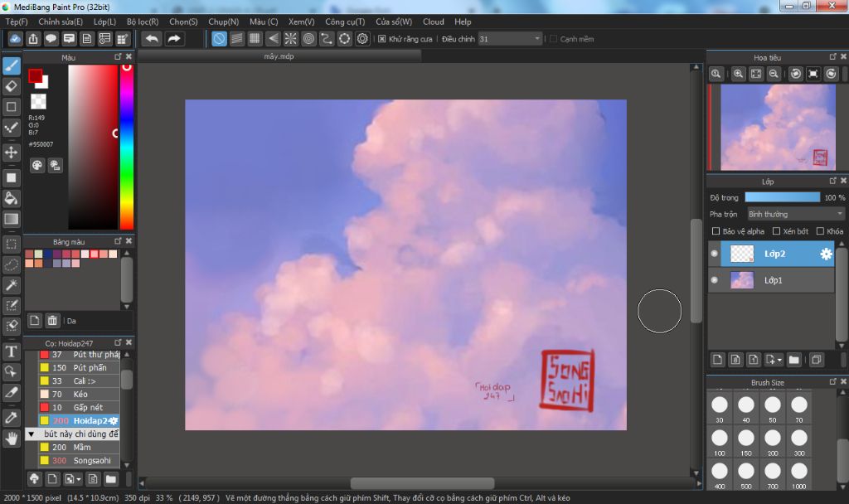
Task: Select the Magic Wand tool
Action: 12,285
